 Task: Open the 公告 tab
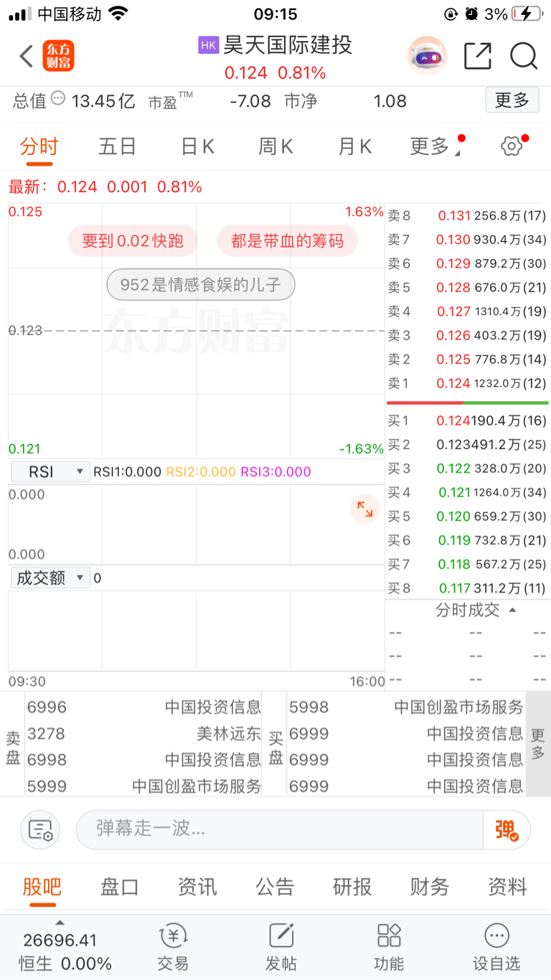(275, 887)
